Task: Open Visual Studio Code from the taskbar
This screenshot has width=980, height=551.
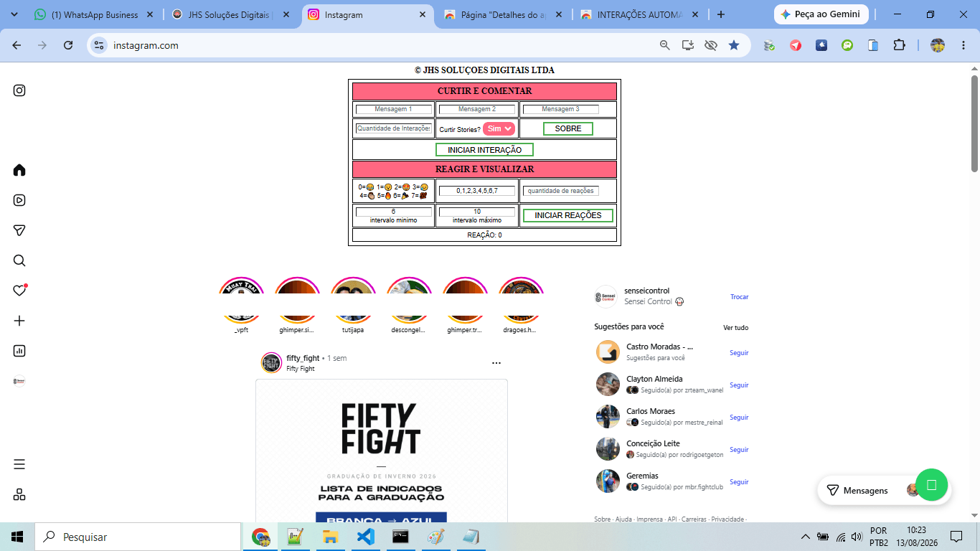Action: tap(365, 537)
